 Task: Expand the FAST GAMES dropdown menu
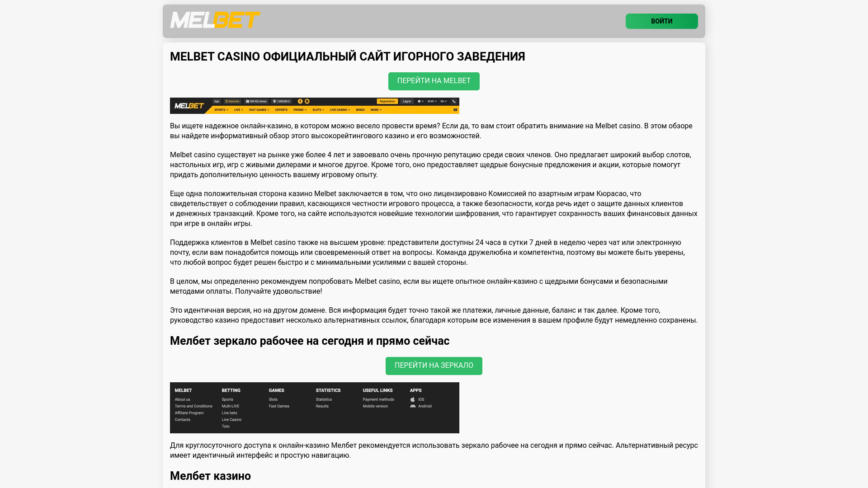[259, 110]
